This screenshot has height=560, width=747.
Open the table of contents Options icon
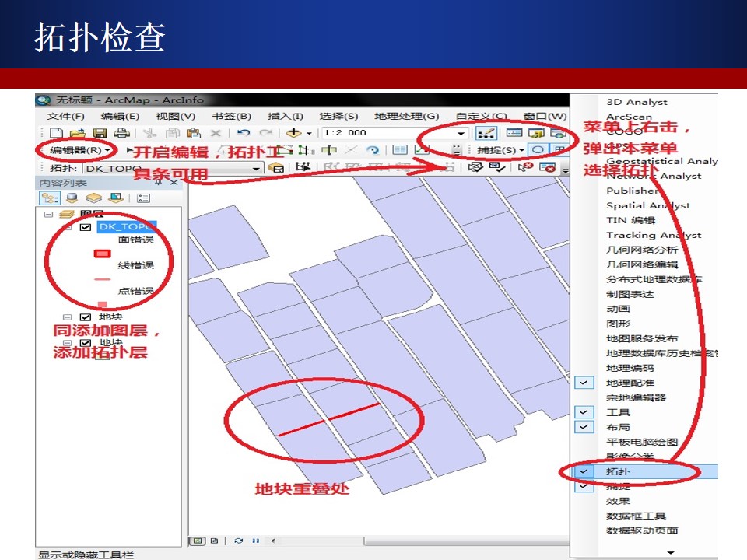[143, 198]
